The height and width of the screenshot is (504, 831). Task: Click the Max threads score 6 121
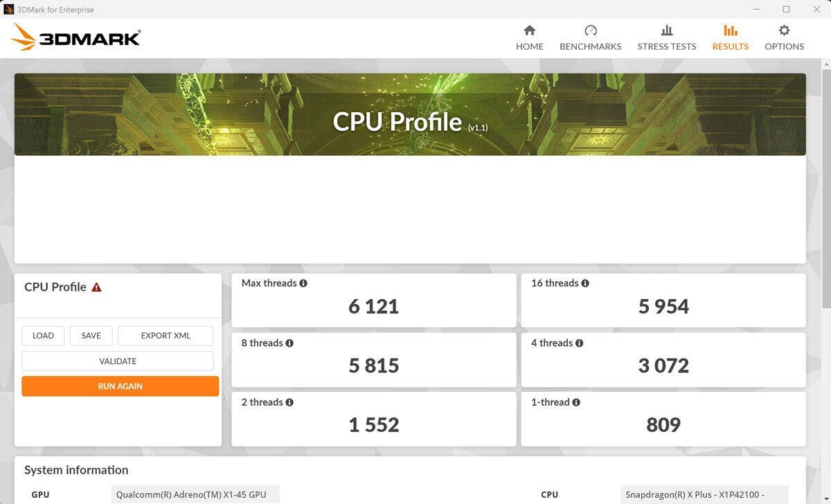374,306
